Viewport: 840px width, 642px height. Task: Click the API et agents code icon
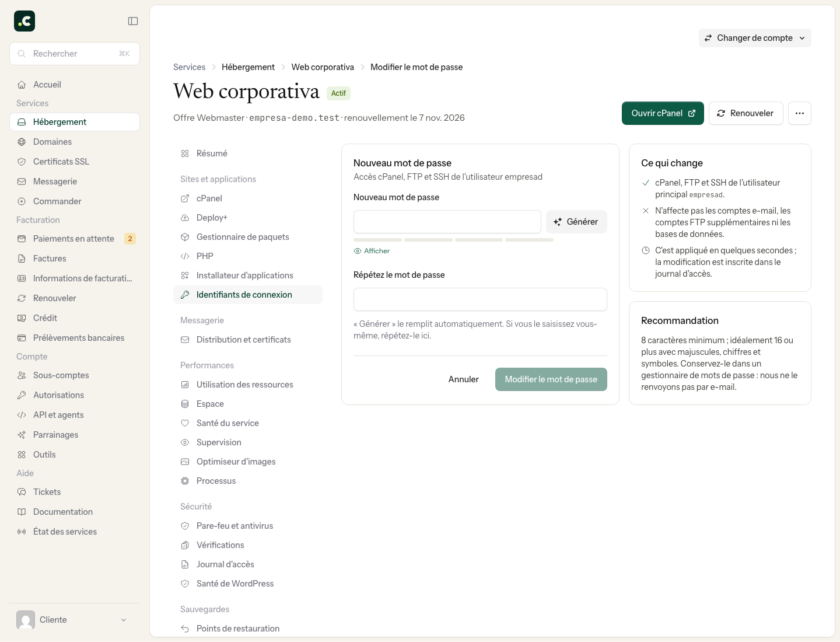tap(22, 415)
